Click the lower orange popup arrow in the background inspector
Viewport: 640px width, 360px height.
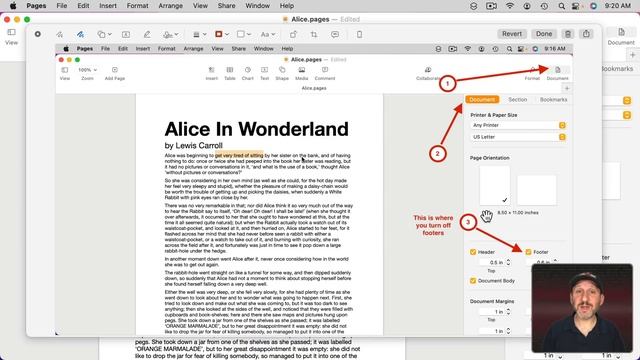coord(627,116)
